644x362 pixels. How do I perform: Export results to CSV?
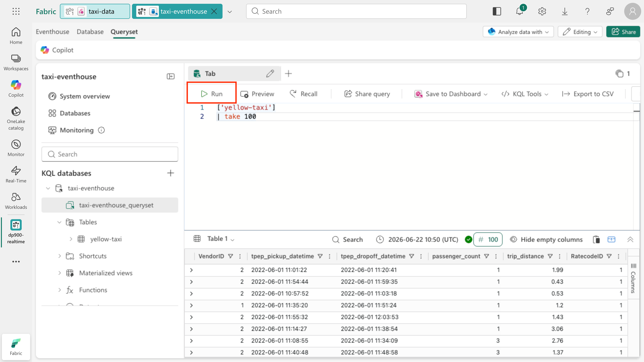pos(588,94)
